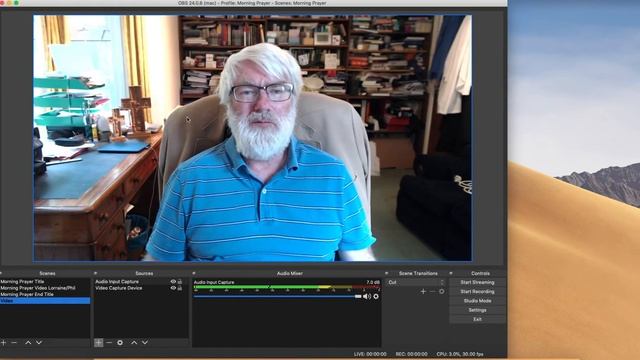Image resolution: width=640 pixels, height=360 pixels.
Task: Toggle lock on Video Capture Device source
Action: point(180,288)
